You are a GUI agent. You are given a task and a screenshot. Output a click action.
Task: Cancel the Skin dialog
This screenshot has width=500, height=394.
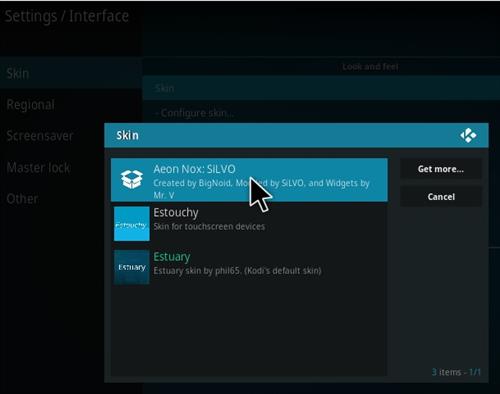pos(441,197)
